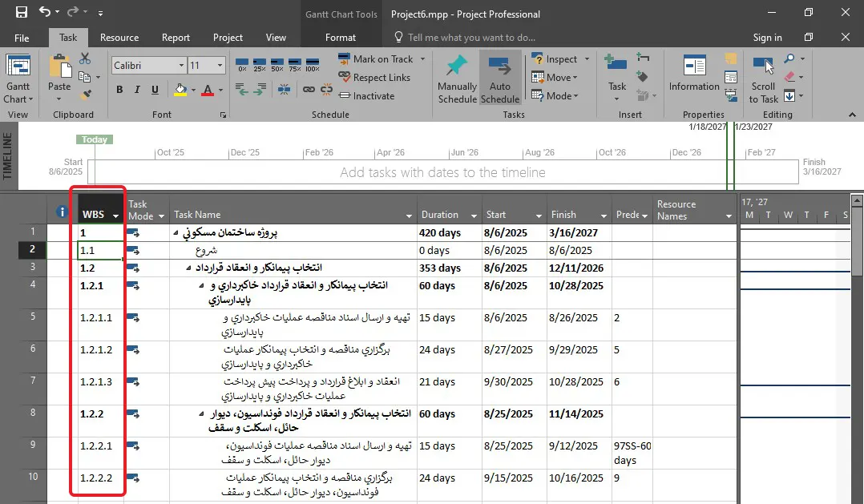Switch to the Report tab
Viewport: 864px width, 504px height.
(x=176, y=38)
